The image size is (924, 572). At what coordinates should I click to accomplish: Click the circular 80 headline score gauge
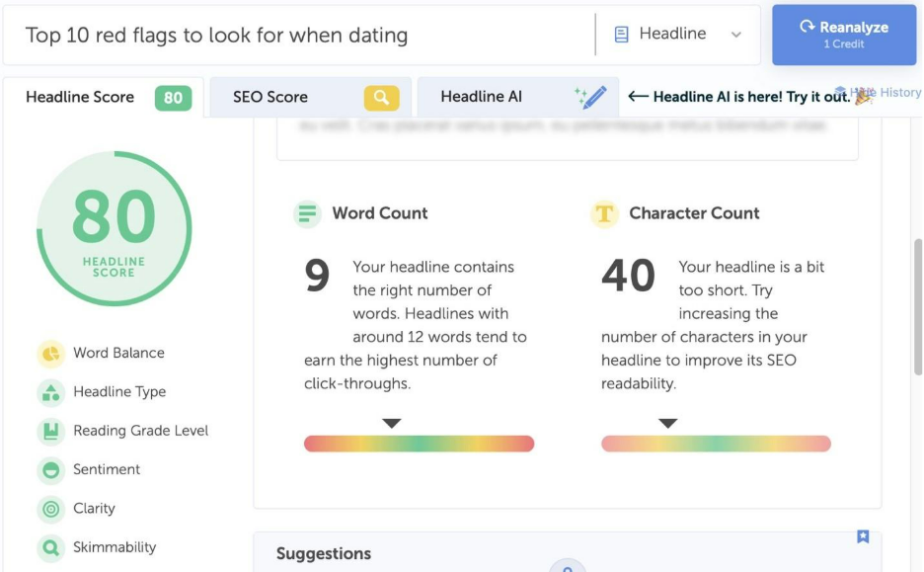click(x=115, y=228)
